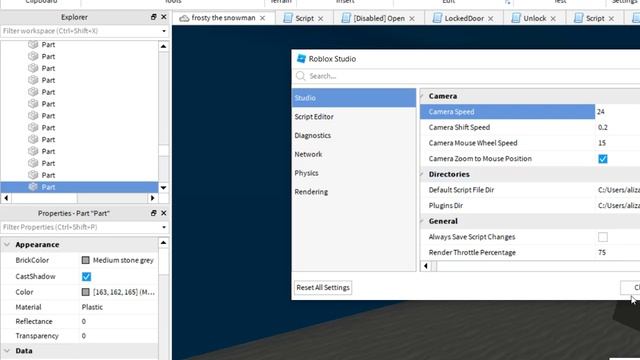Click the Color property swatch
Image resolution: width=640 pixels, height=360 pixels.
(85, 292)
